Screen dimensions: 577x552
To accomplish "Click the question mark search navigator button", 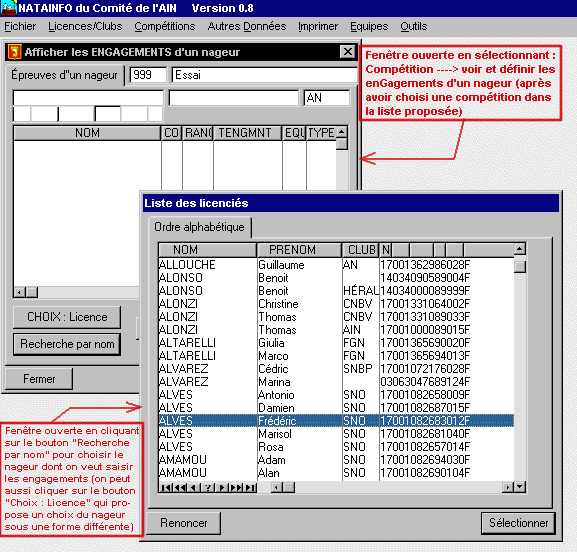I will pyautogui.click(x=208, y=487).
